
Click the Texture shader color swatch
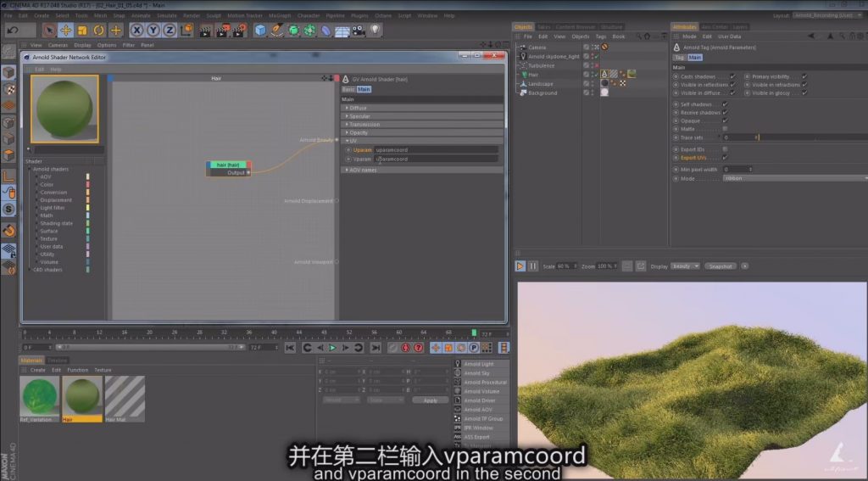click(87, 239)
